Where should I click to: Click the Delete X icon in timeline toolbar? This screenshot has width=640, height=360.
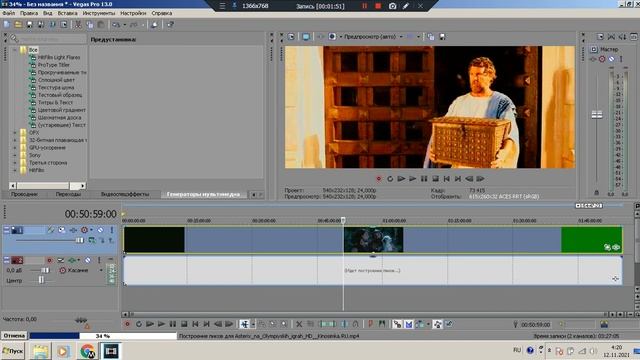299,324
